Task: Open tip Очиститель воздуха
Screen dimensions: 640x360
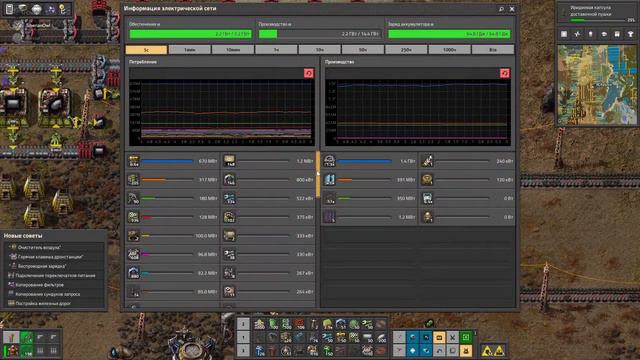Action: pyautogui.click(x=53, y=247)
